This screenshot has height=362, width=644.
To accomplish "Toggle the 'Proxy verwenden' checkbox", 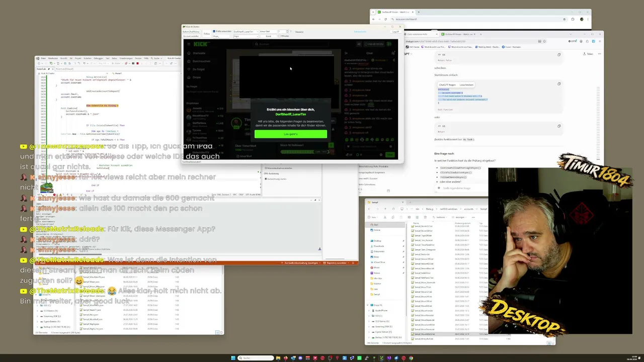I will click(214, 32).
